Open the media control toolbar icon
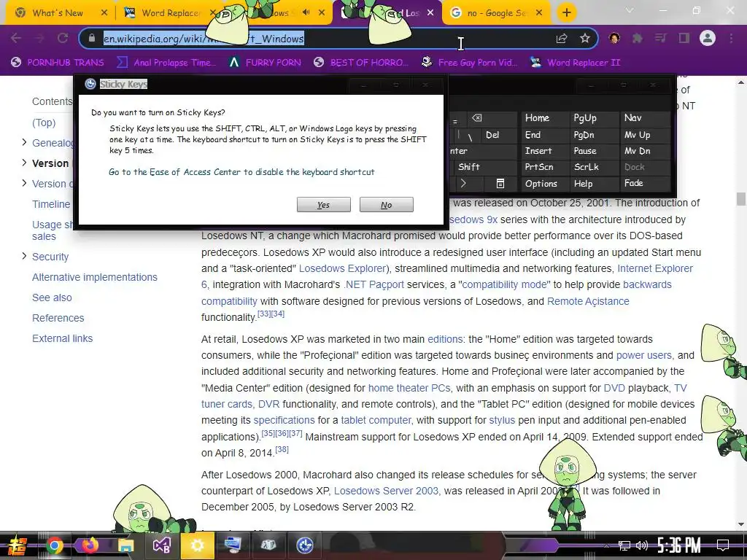This screenshot has height=560, width=747. (x=660, y=38)
